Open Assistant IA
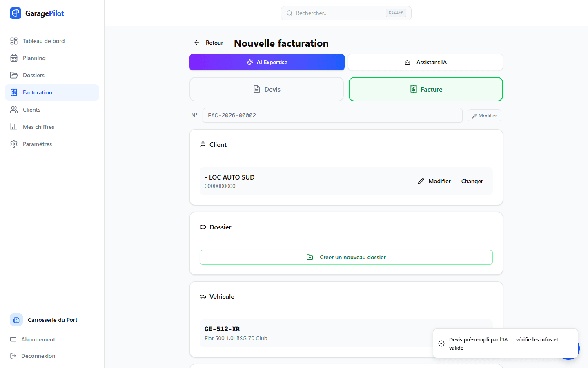Image resolution: width=588 pixels, height=368 pixels. (x=425, y=62)
